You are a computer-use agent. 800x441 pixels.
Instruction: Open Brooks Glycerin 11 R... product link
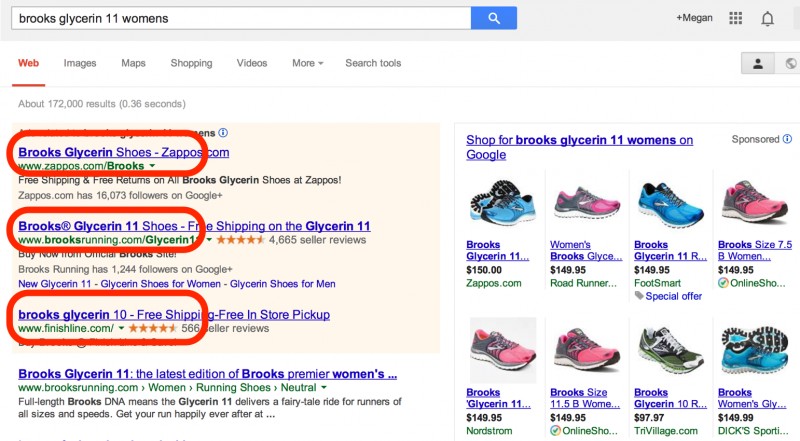point(670,250)
